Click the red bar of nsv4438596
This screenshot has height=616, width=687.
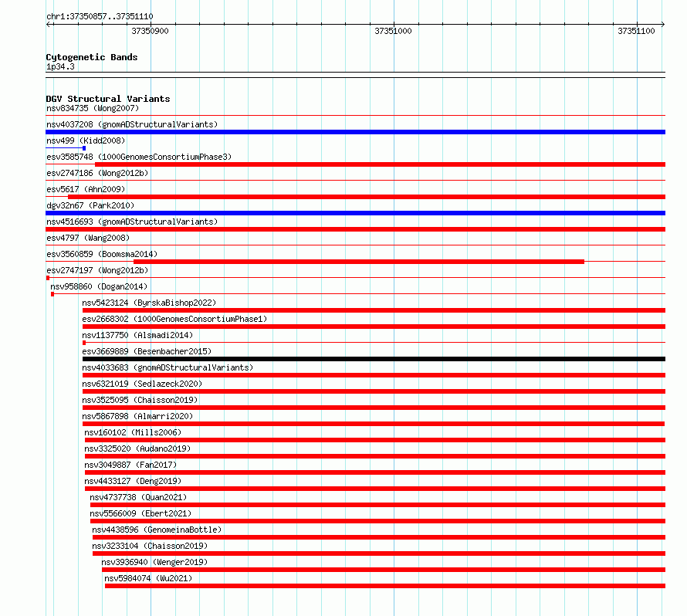coord(379,537)
